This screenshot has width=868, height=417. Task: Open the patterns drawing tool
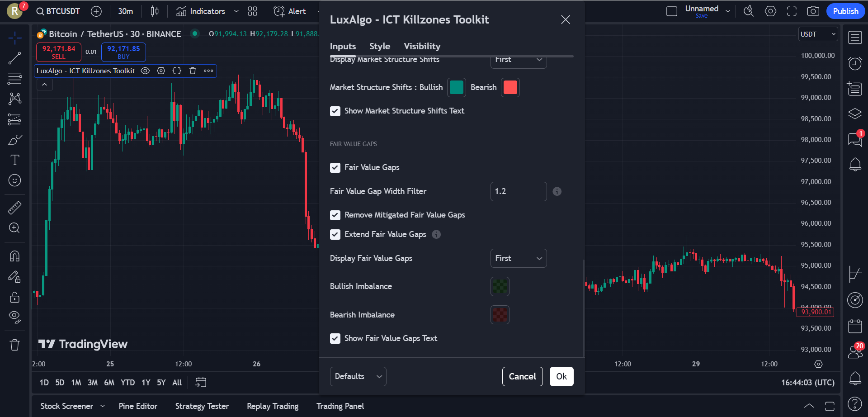14,99
